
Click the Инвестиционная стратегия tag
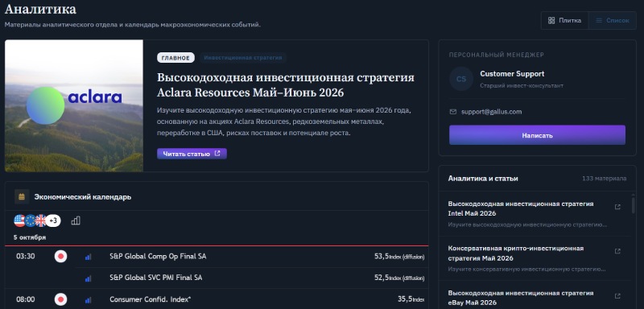(243, 58)
